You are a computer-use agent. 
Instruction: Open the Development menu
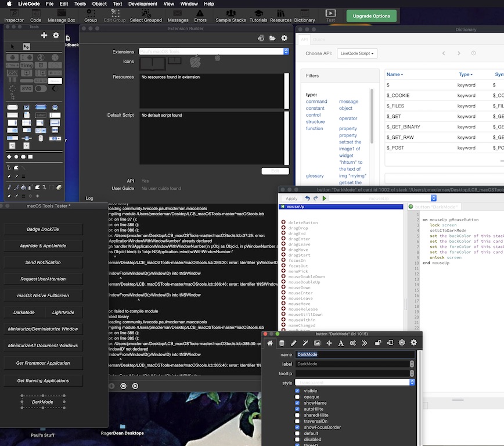click(x=142, y=3)
